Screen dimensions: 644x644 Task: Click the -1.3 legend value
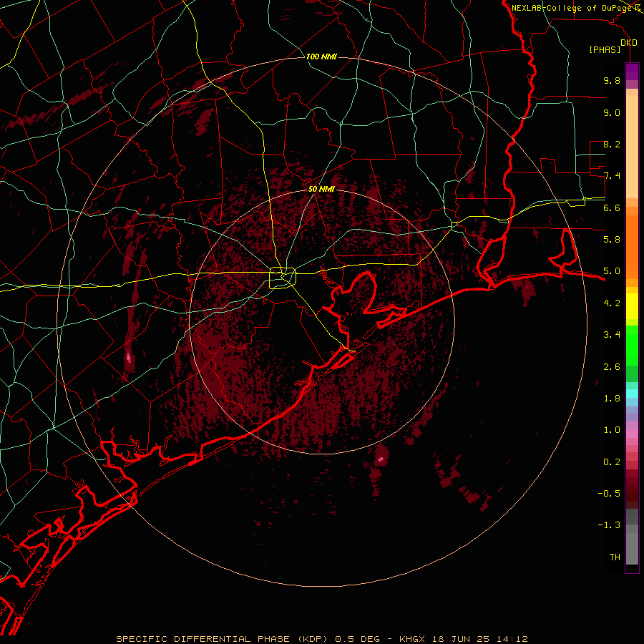click(609, 525)
